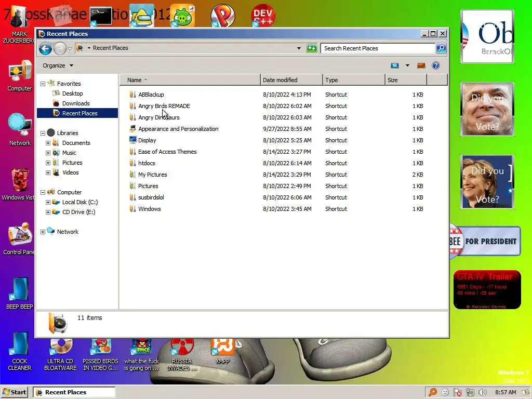The width and height of the screenshot is (532, 399).
Task: Sort by the Type column header
Action: pos(354,80)
